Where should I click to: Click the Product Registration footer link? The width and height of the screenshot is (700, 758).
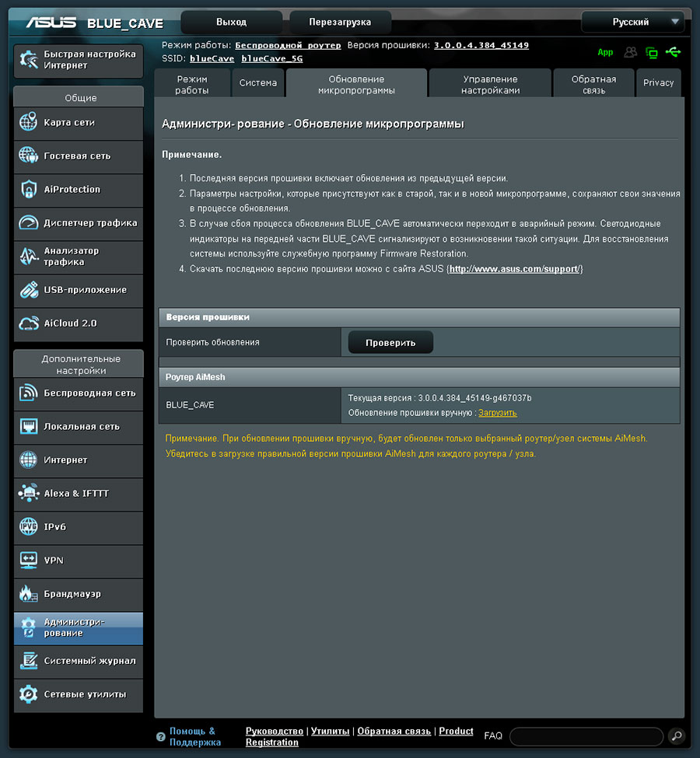(359, 737)
